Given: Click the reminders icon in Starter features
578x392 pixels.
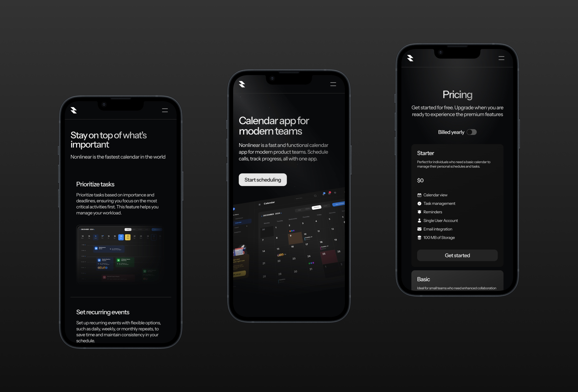Looking at the screenshot, I should 419,212.
